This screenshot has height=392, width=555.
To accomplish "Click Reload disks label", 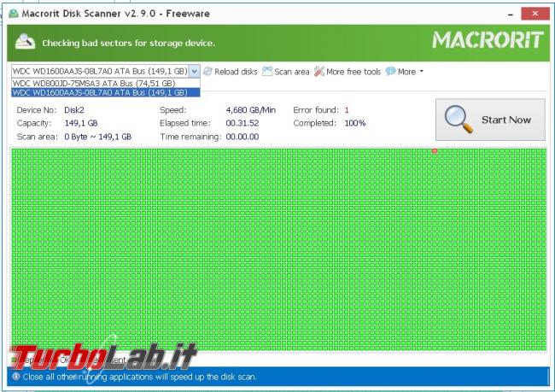I will (x=236, y=72).
